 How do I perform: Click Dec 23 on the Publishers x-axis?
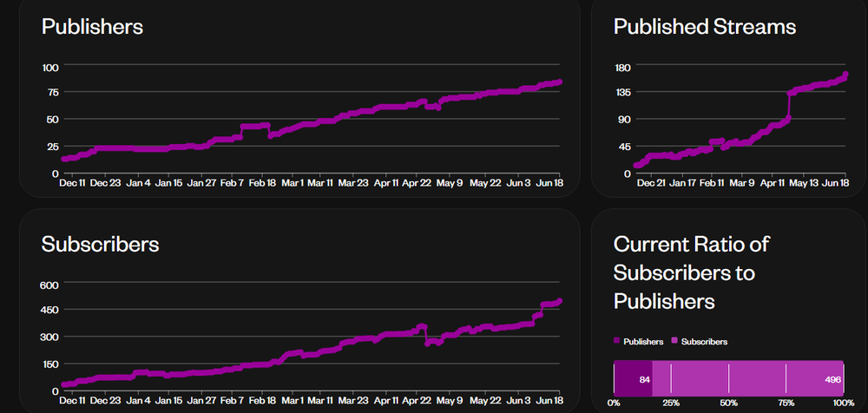pyautogui.click(x=105, y=183)
